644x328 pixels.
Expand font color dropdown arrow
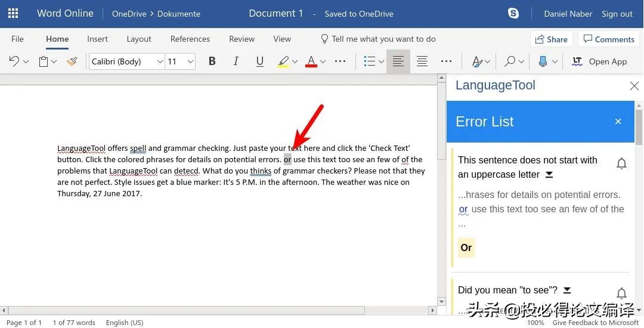point(323,61)
